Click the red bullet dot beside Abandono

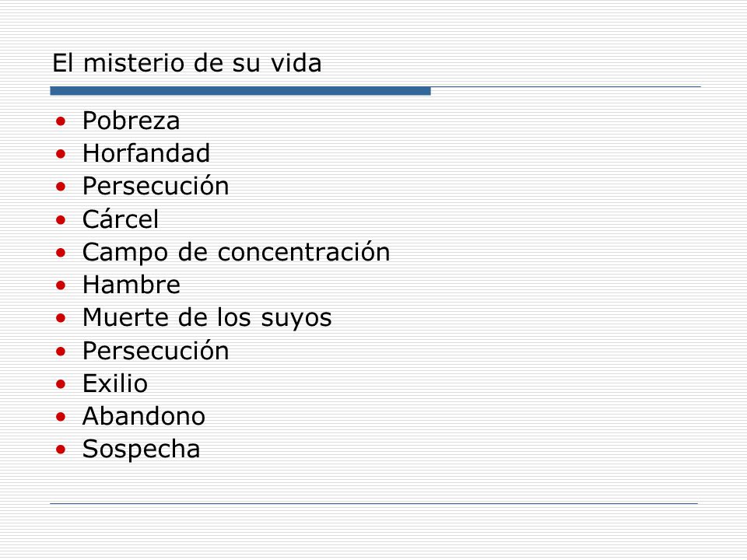(61, 417)
